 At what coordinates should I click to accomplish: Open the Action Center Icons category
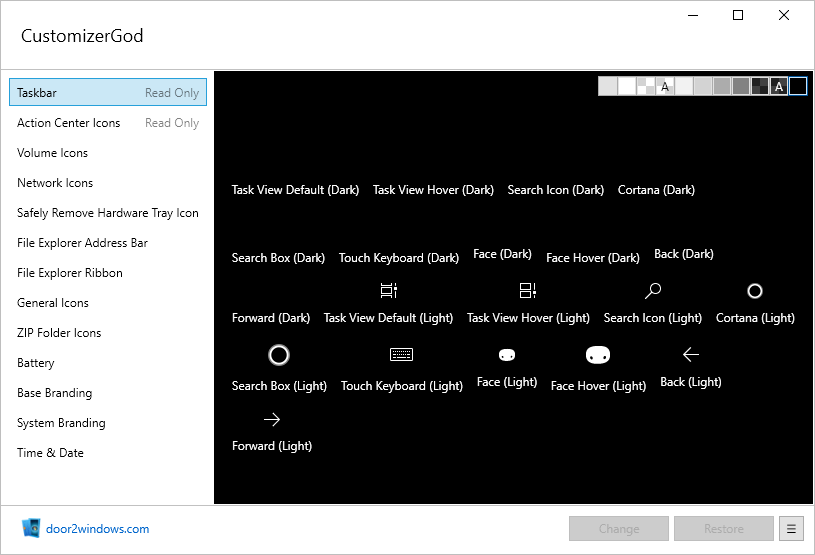108,123
